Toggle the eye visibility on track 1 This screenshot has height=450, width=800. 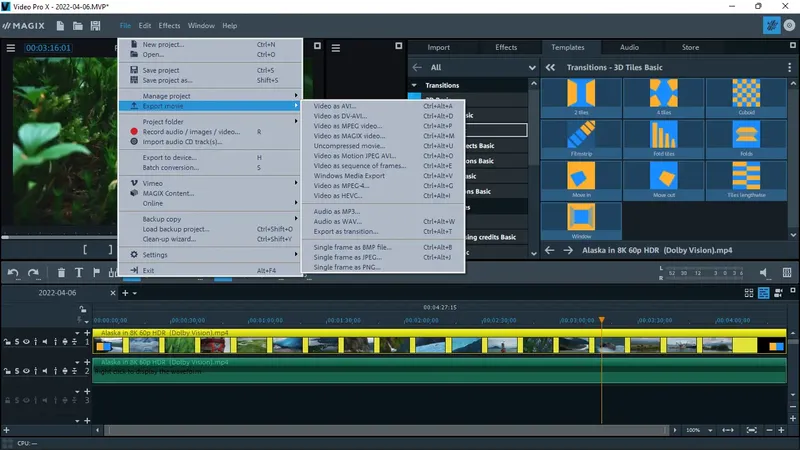tap(26, 342)
